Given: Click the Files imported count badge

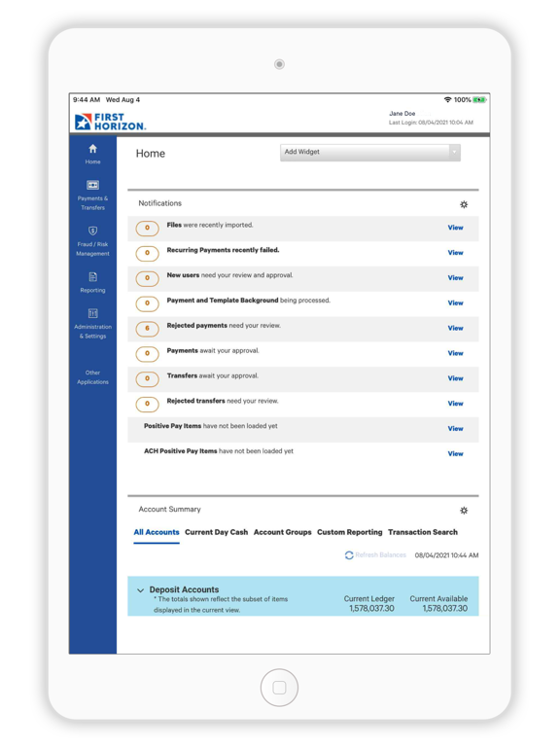Looking at the screenshot, I should point(147,229).
